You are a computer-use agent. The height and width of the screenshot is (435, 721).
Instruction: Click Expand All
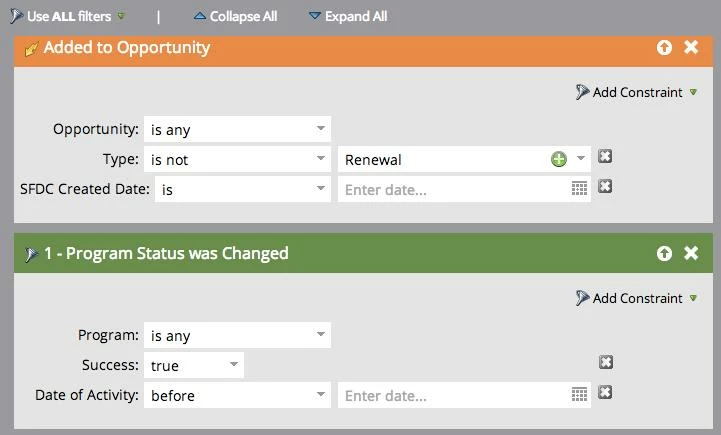pyautogui.click(x=347, y=16)
